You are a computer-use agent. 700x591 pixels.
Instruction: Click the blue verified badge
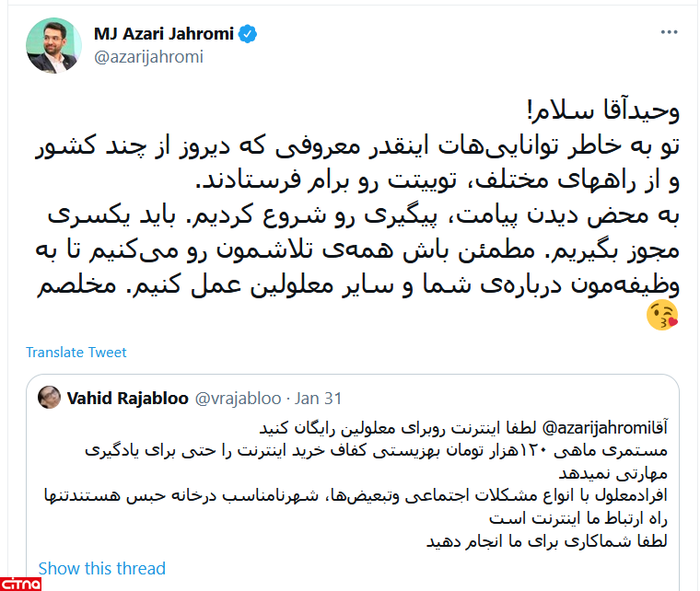click(249, 35)
